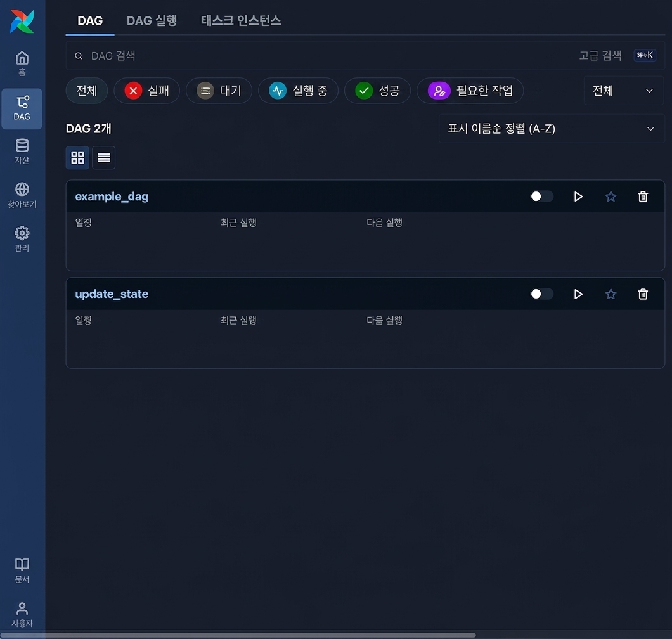Click 일정 label in example_dag card
This screenshot has width=672, height=639.
[83, 223]
